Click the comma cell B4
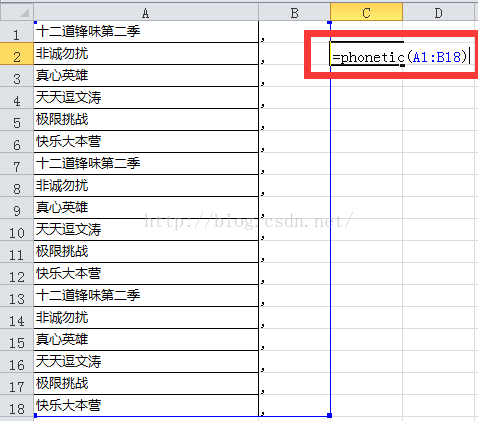Viewport: 478px width, 421px height. [294, 98]
